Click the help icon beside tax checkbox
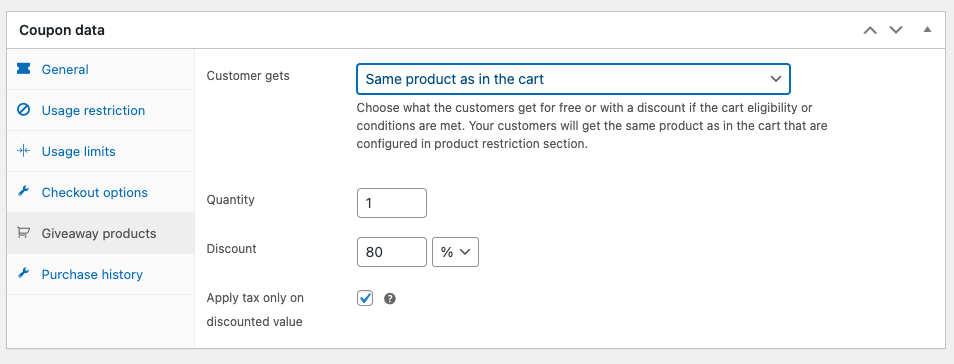Screen dimensions: 954x364 tap(390, 298)
